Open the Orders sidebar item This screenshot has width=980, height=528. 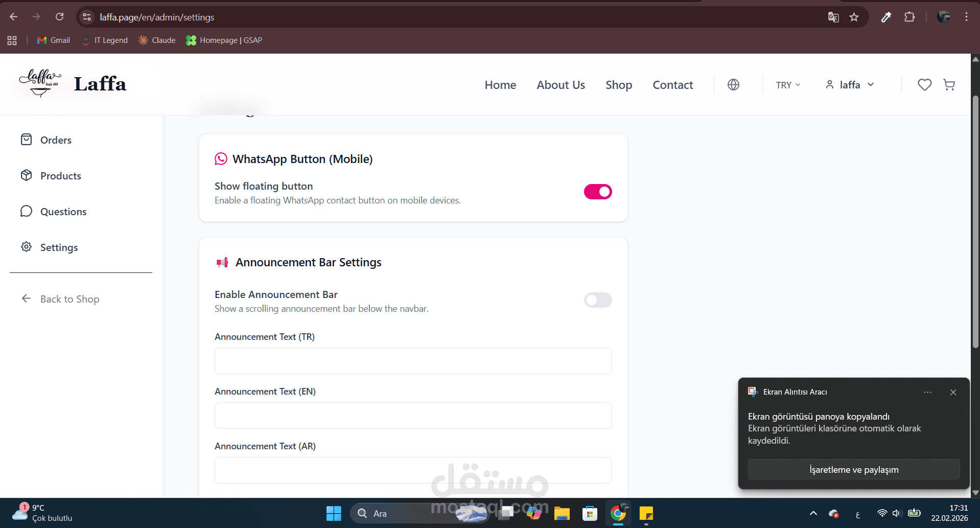tap(46, 140)
